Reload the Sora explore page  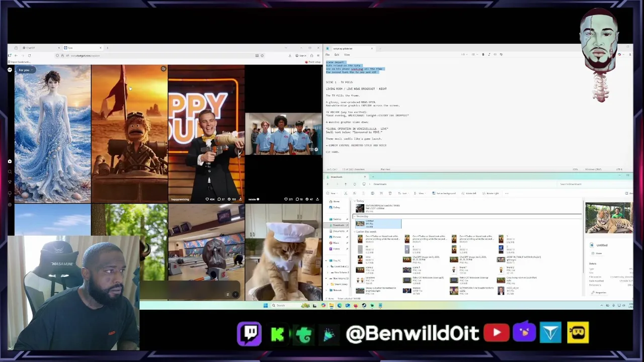coord(29,55)
